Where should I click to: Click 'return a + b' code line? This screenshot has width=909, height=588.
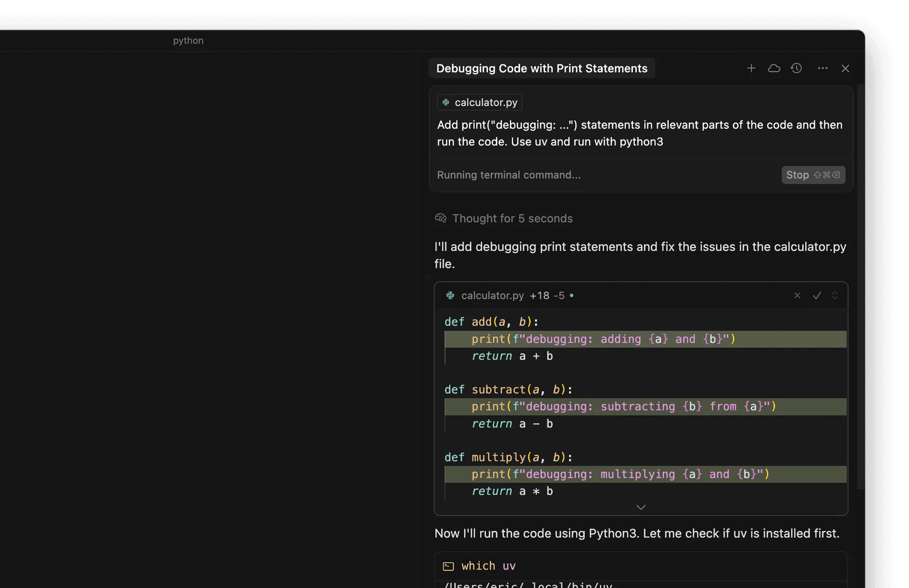(x=512, y=356)
